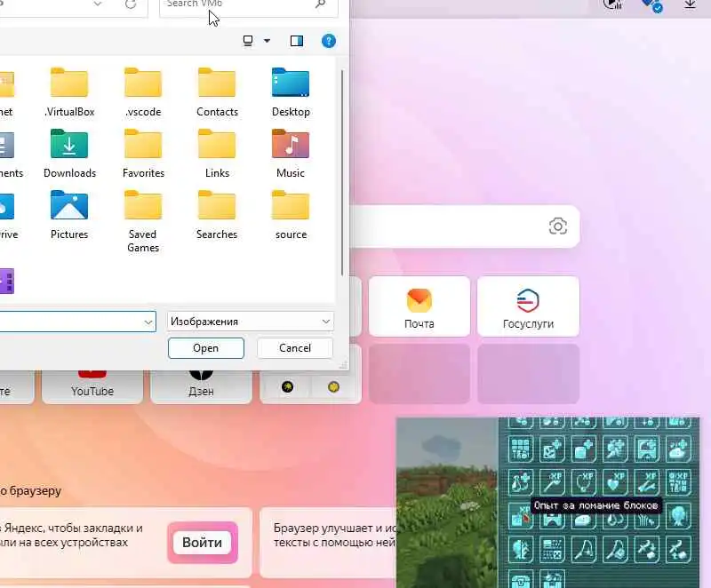711x588 pixels.
Task: Click the camera image-search icon in browser
Action: click(x=558, y=226)
